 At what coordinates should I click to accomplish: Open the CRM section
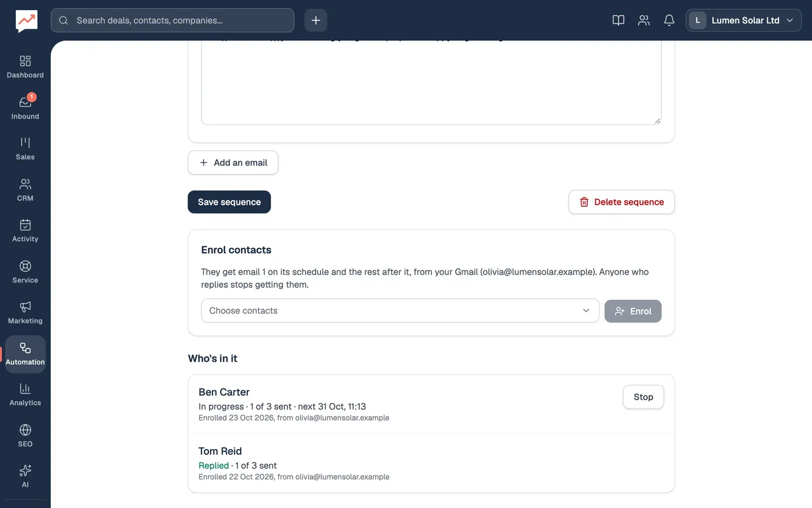tap(25, 190)
